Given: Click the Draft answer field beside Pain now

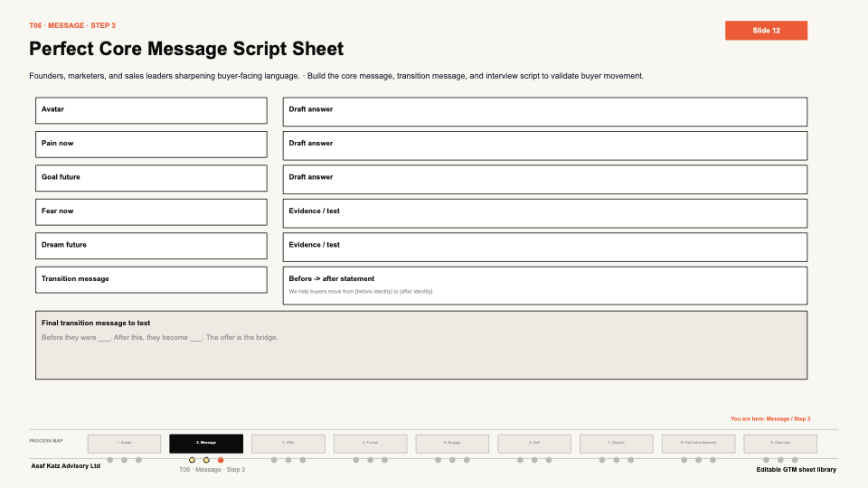Looking at the screenshot, I should point(544,145).
